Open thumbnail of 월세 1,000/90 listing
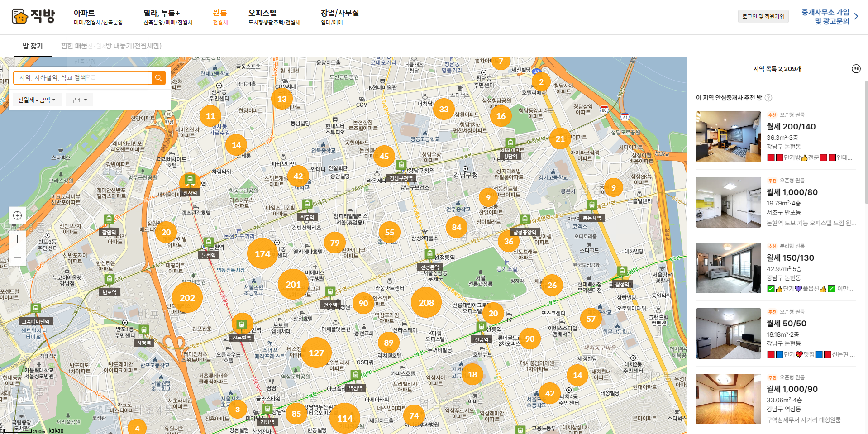The width and height of the screenshot is (868, 434). pyautogui.click(x=729, y=399)
